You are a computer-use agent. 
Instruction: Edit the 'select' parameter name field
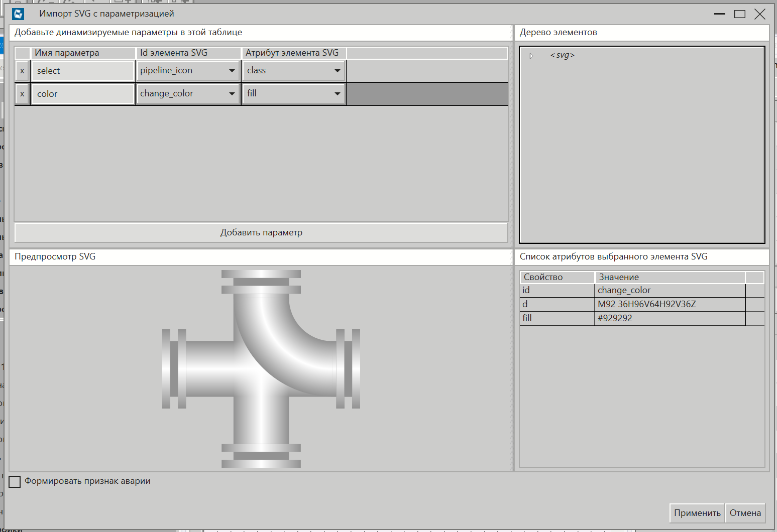(83, 71)
